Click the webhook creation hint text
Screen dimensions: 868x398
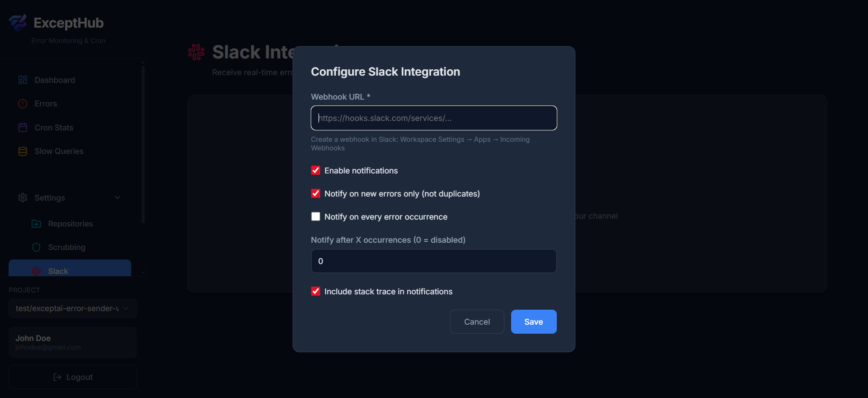pyautogui.click(x=420, y=144)
